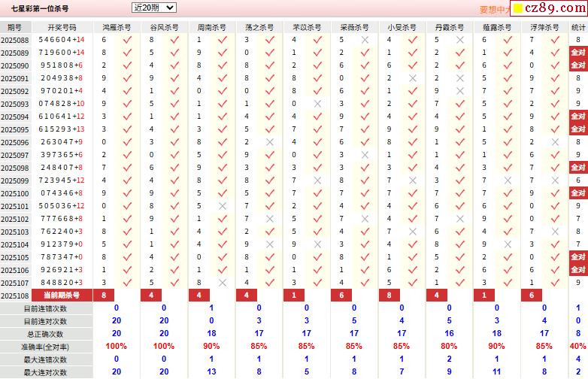Click draw number 848820+3
Image resolution: width=588 pixels, height=379 pixels.
[x=60, y=283]
